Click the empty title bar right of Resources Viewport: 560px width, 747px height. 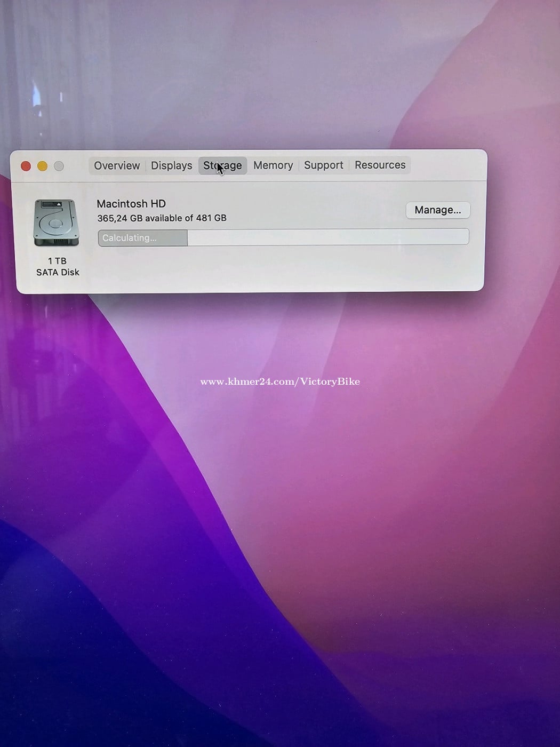point(445,165)
